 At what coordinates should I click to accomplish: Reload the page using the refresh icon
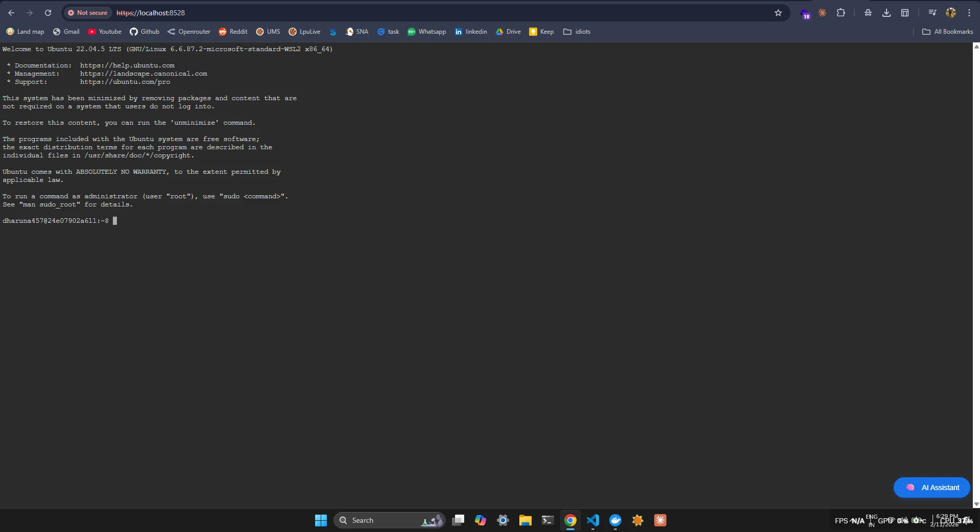click(48, 13)
